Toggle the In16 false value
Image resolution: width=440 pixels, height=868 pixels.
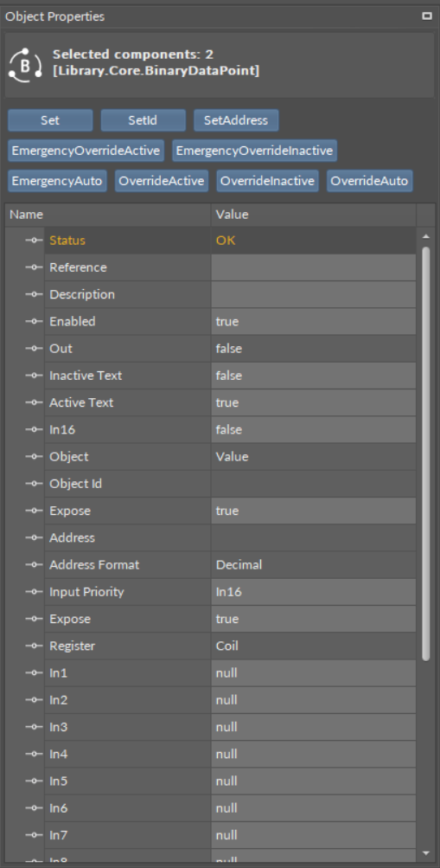[314, 429]
